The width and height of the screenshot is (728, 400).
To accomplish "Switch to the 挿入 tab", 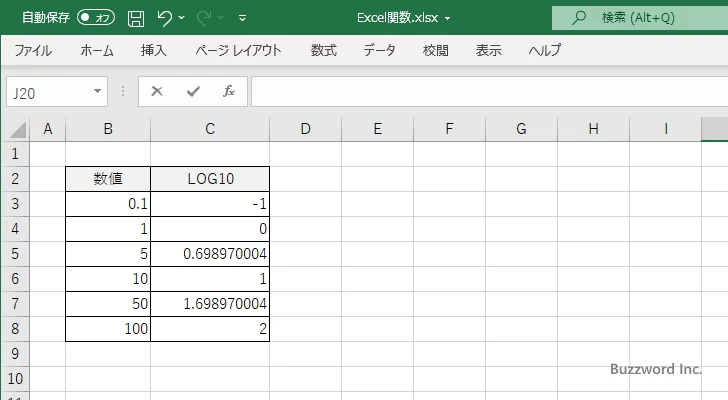I will click(x=154, y=50).
